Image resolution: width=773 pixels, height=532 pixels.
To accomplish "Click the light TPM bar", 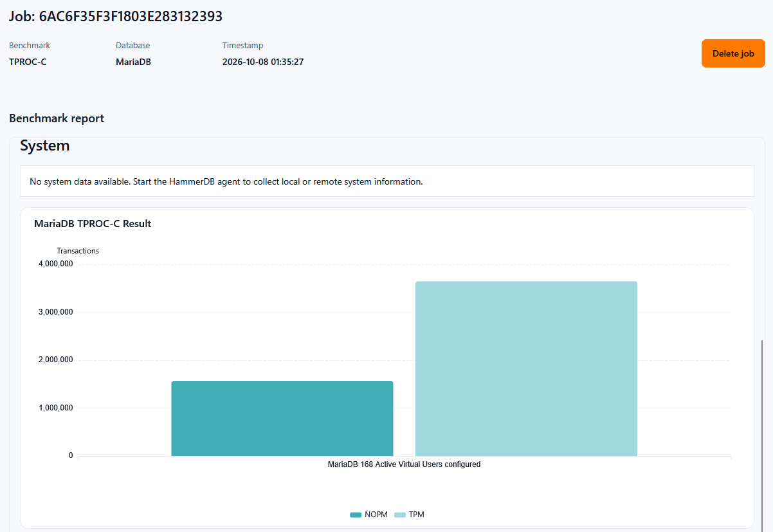I will 526,369.
